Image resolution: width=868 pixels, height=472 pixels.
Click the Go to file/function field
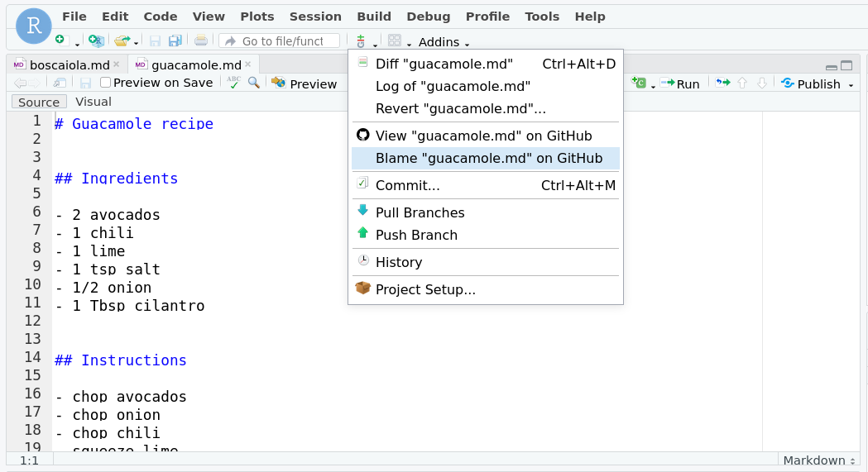pyautogui.click(x=281, y=41)
